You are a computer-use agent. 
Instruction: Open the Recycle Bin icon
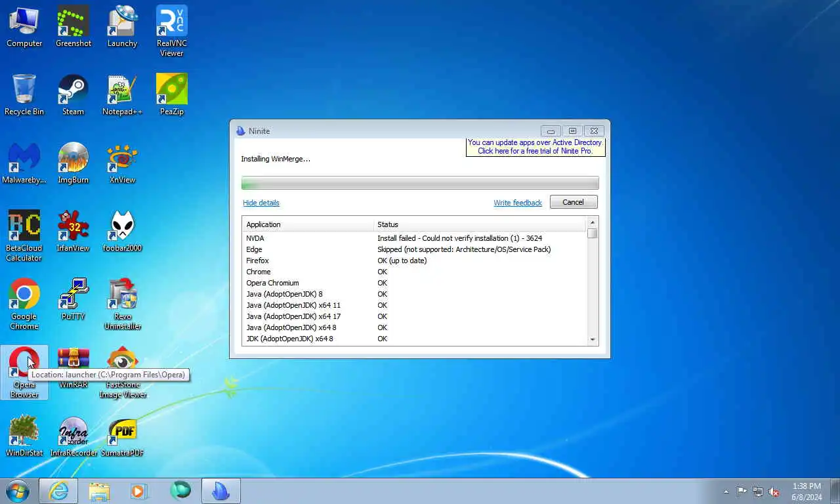(24, 94)
